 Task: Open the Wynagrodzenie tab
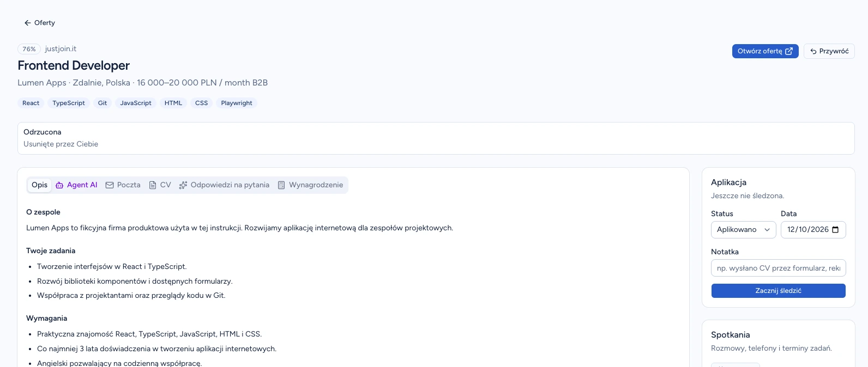pos(311,185)
